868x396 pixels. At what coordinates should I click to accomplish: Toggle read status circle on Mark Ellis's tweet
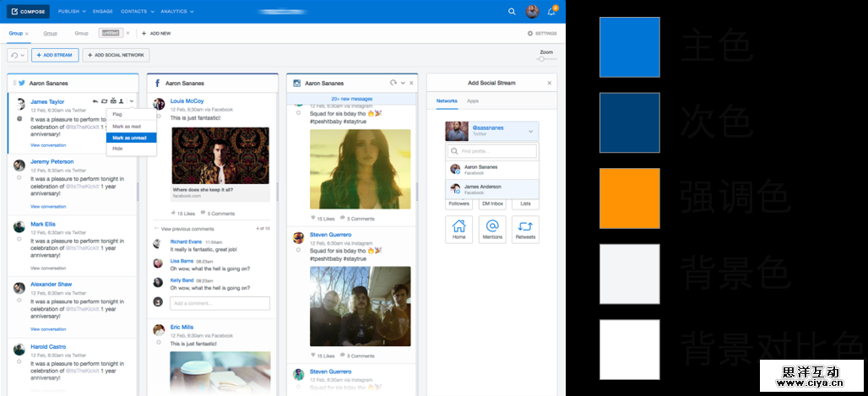point(19,240)
